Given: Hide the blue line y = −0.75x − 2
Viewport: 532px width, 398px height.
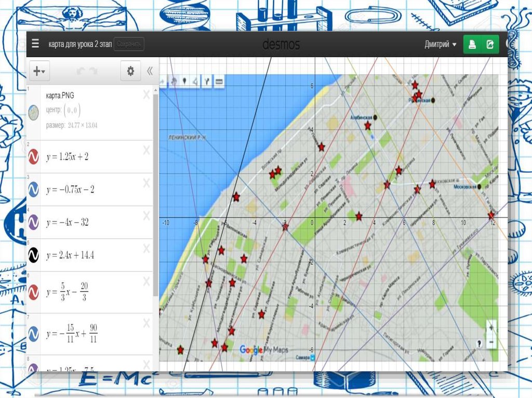Looking at the screenshot, I should (34, 189).
